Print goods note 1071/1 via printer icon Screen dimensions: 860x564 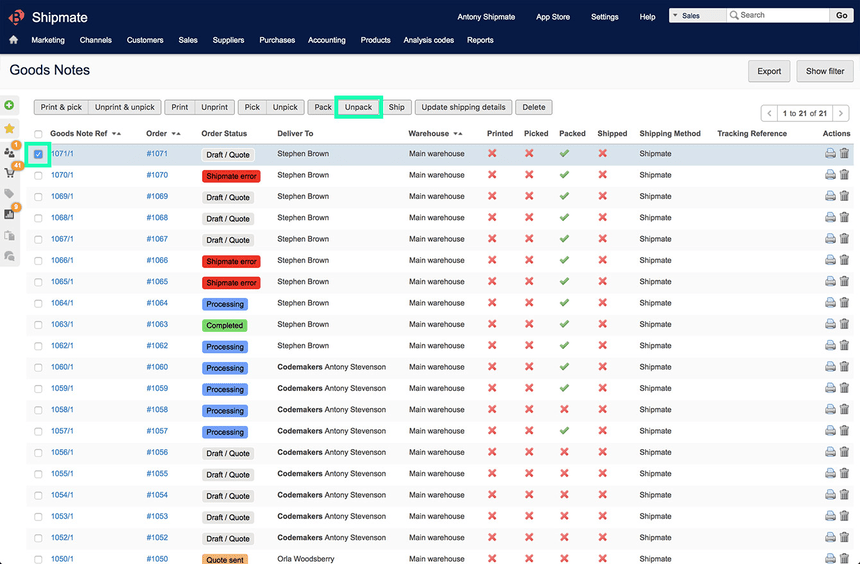click(x=830, y=154)
